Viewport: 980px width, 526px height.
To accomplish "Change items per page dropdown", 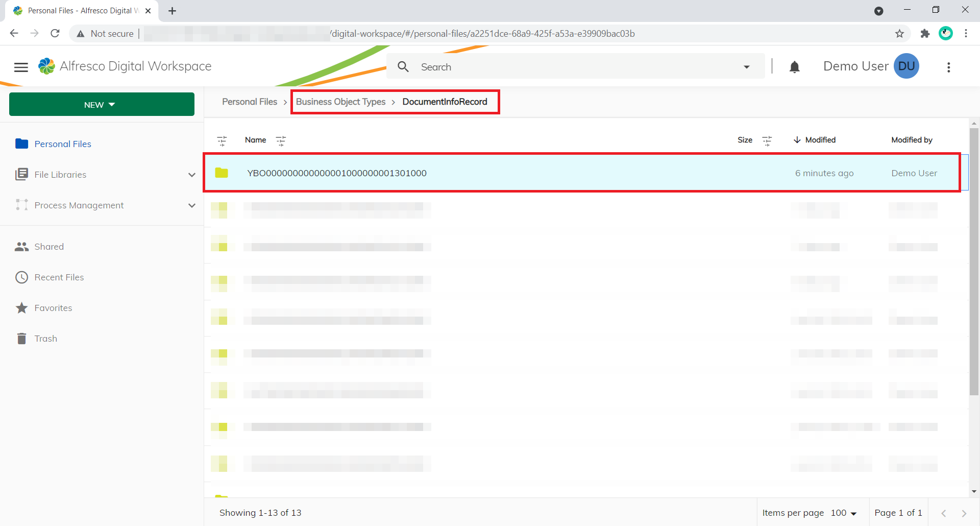I will point(844,513).
